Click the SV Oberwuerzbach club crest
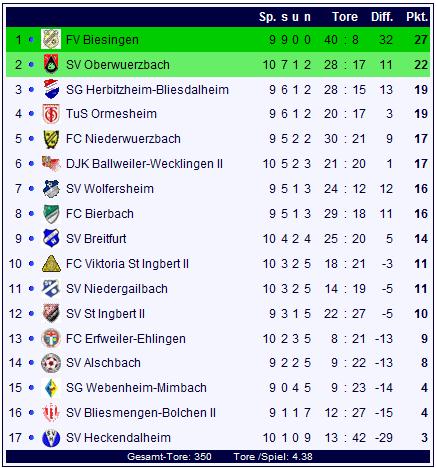This screenshot has width=437, height=468. point(51,64)
